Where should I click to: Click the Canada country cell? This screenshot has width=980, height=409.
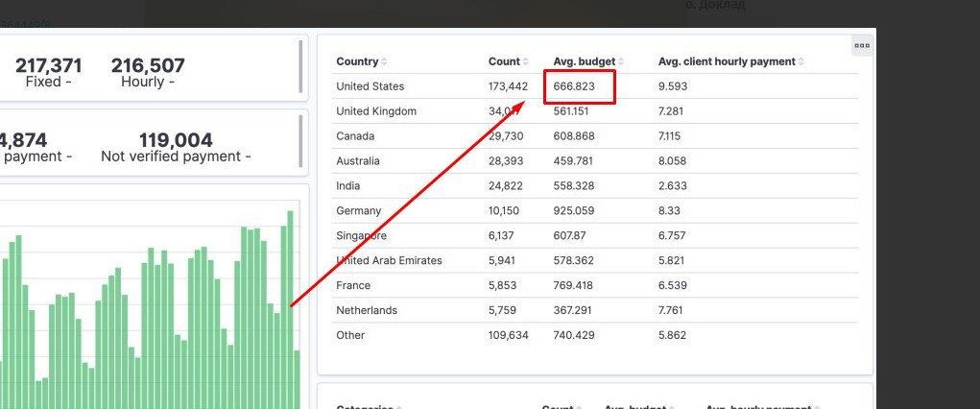[x=356, y=136]
